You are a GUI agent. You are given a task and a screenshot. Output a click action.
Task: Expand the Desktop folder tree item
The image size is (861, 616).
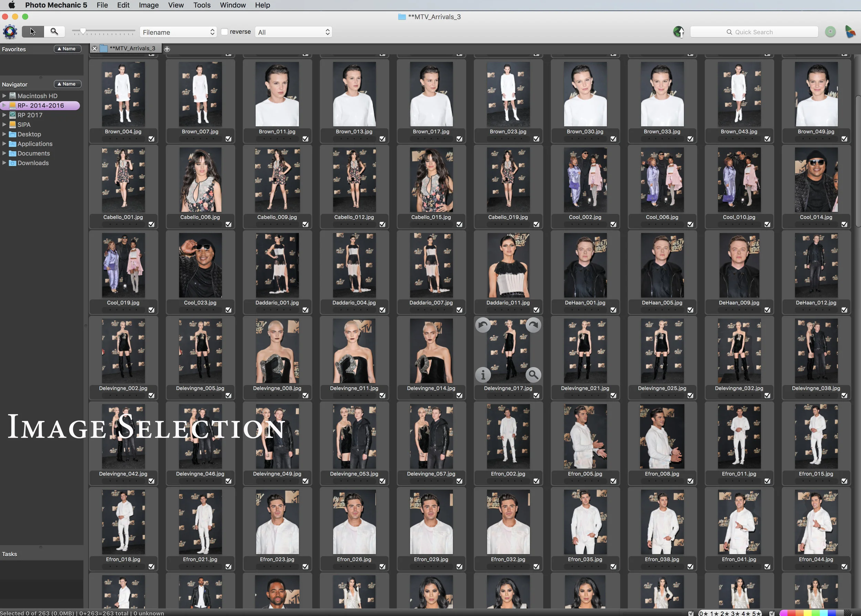[4, 134]
